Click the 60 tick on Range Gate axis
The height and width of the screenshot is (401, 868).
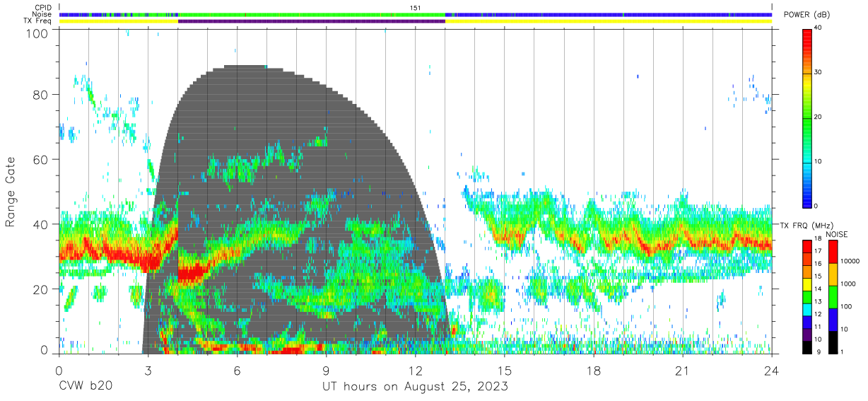[42, 159]
